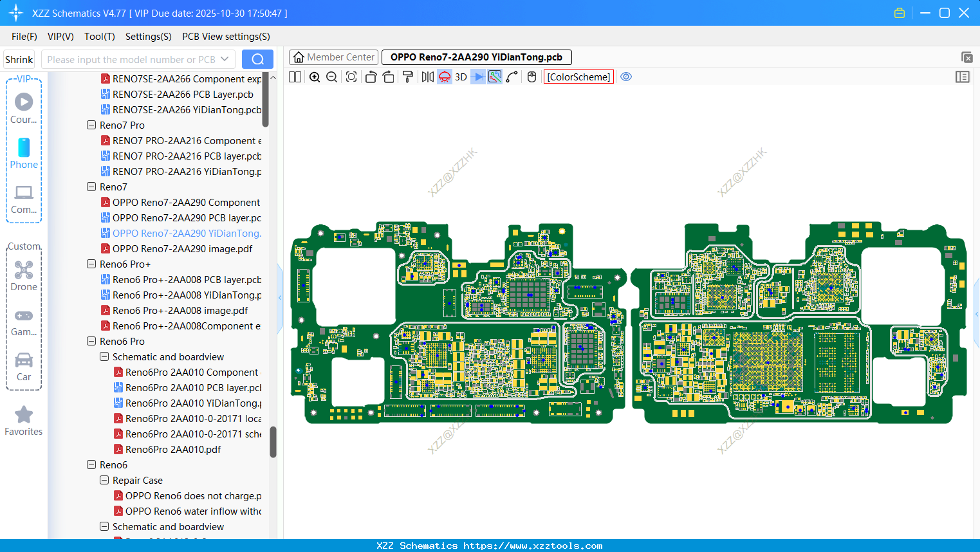This screenshot has height=552, width=980.
Task: Open the File(F) menu
Action: 24,37
